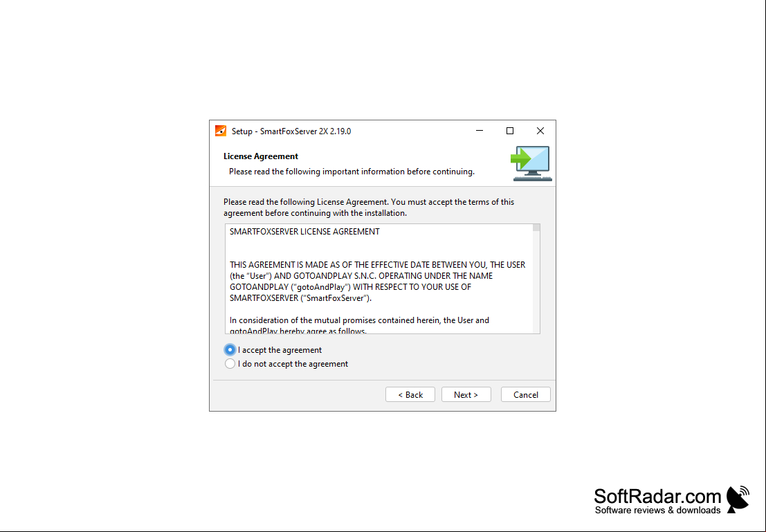Click the computer with green arrow installer icon
This screenshot has height=532, width=766.
[x=531, y=164]
